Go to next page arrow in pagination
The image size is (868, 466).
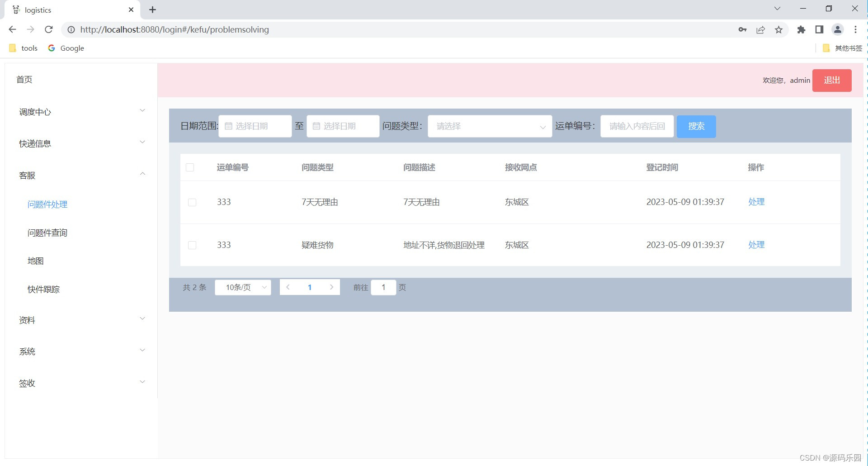(331, 287)
